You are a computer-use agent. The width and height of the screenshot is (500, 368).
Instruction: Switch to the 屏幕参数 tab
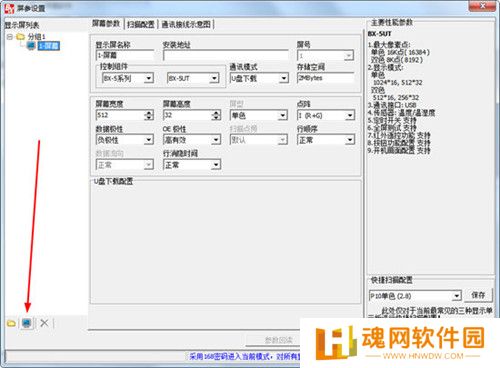point(106,24)
